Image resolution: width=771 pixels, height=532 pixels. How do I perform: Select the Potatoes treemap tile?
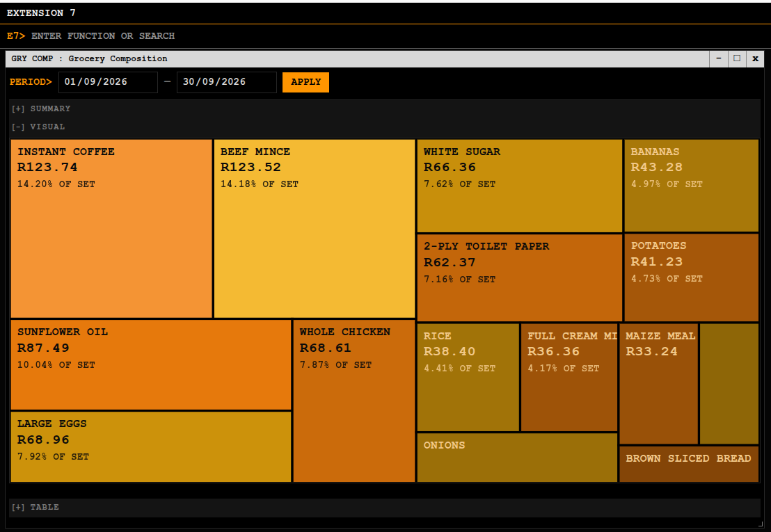coord(692,277)
